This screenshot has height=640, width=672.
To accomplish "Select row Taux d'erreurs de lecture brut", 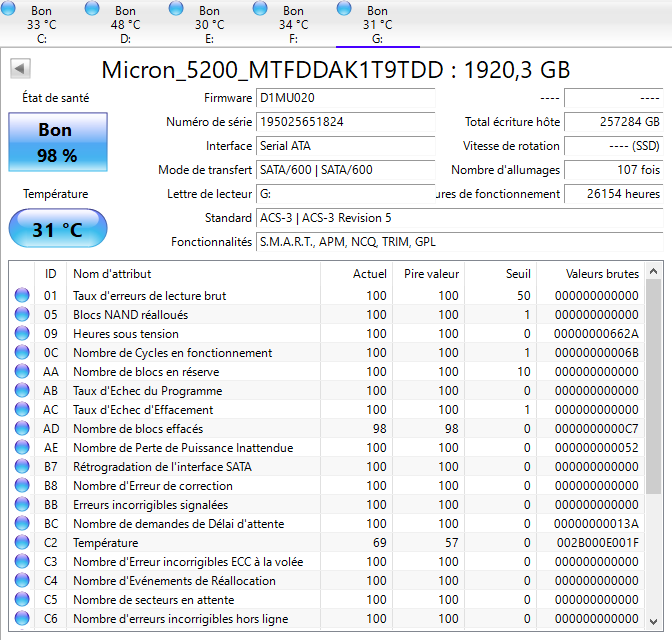I will point(327,295).
